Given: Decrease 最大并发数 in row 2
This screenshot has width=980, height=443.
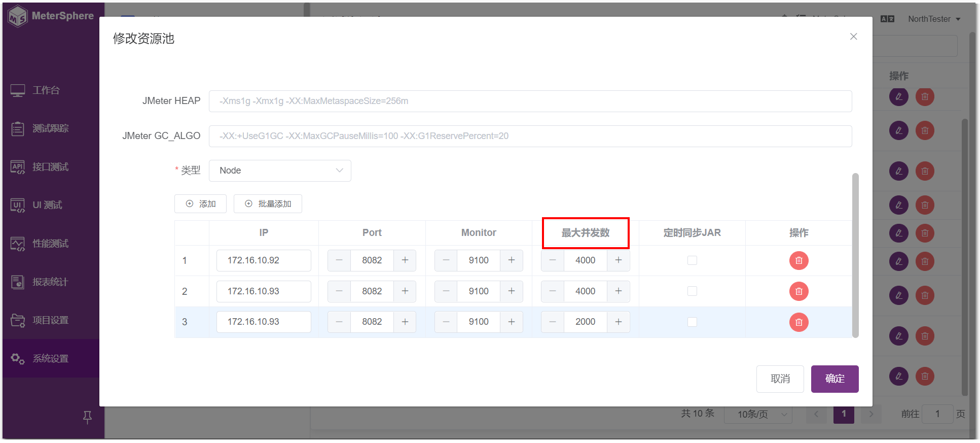Looking at the screenshot, I should pos(553,291).
